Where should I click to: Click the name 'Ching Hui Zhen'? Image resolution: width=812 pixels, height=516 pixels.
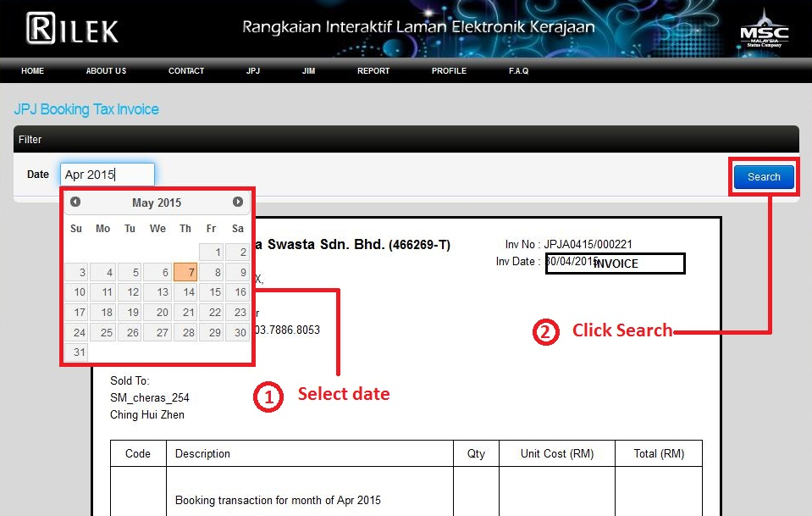pyautogui.click(x=147, y=414)
